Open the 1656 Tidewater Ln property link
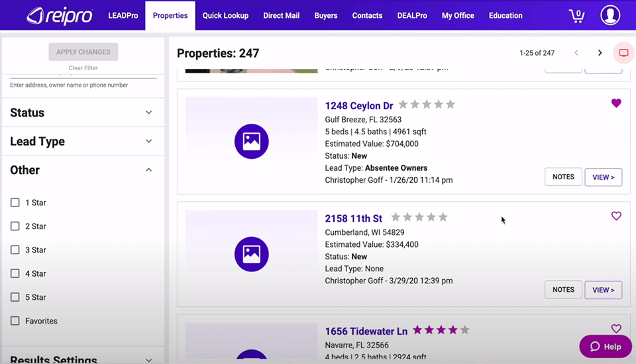The width and height of the screenshot is (636, 364). 366,331
